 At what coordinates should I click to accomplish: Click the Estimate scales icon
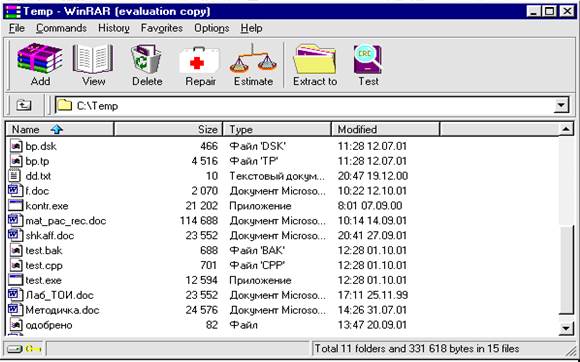pos(253,59)
